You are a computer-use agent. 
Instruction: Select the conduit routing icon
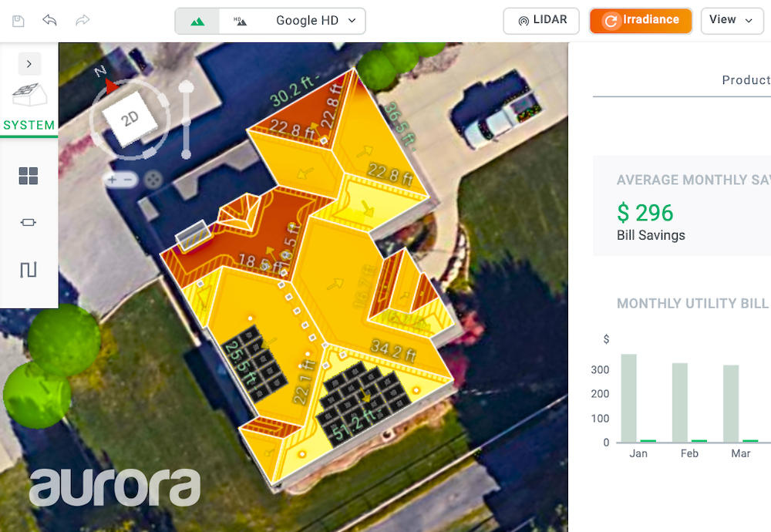point(29,269)
